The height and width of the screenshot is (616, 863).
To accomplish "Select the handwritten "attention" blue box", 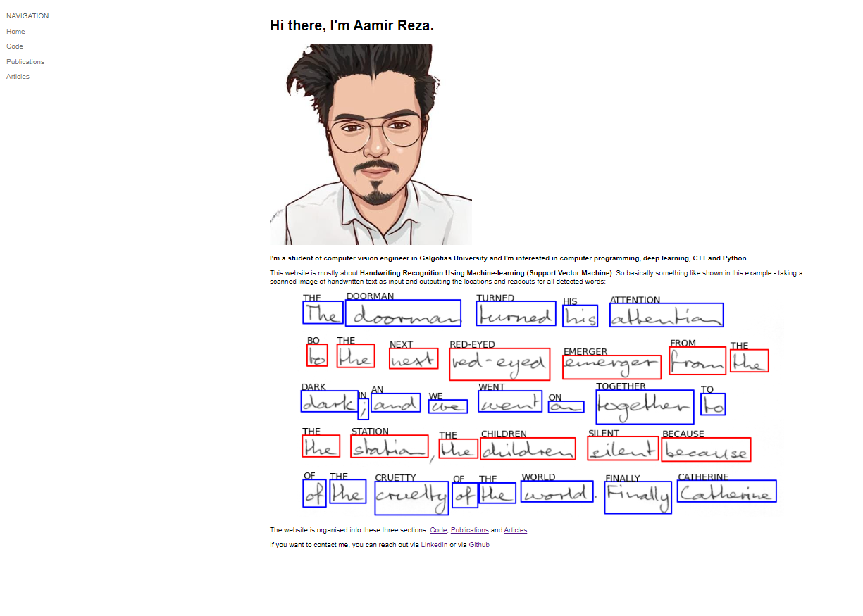I will (x=666, y=315).
